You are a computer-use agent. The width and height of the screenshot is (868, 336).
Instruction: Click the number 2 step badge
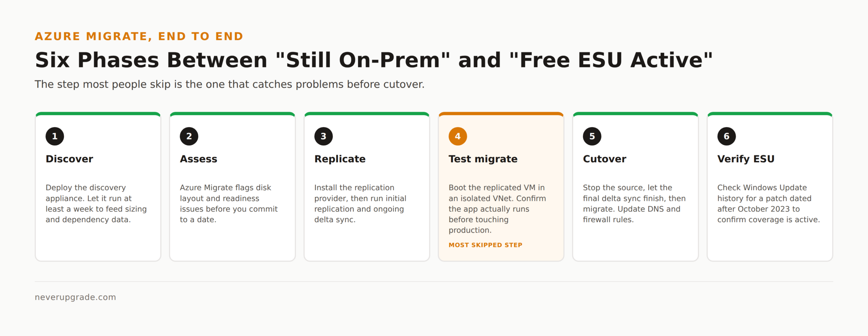(189, 136)
